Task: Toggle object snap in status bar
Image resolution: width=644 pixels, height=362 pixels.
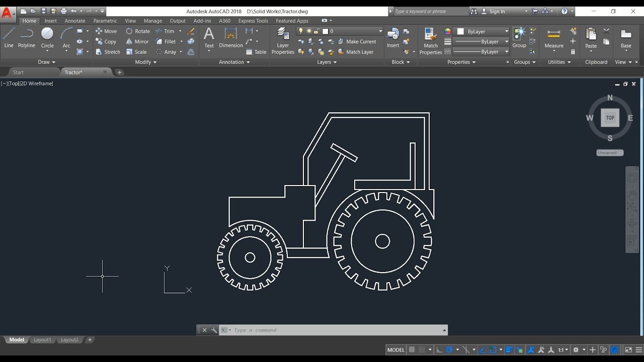Action: pos(493,350)
